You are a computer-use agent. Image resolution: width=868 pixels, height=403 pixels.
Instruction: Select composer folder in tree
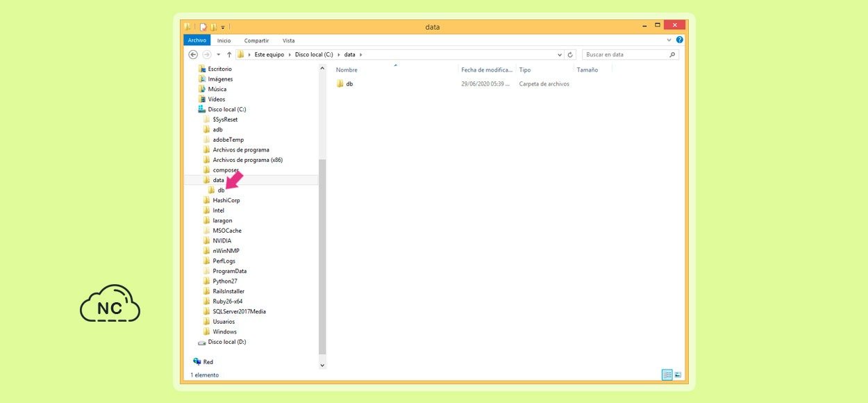coord(226,170)
